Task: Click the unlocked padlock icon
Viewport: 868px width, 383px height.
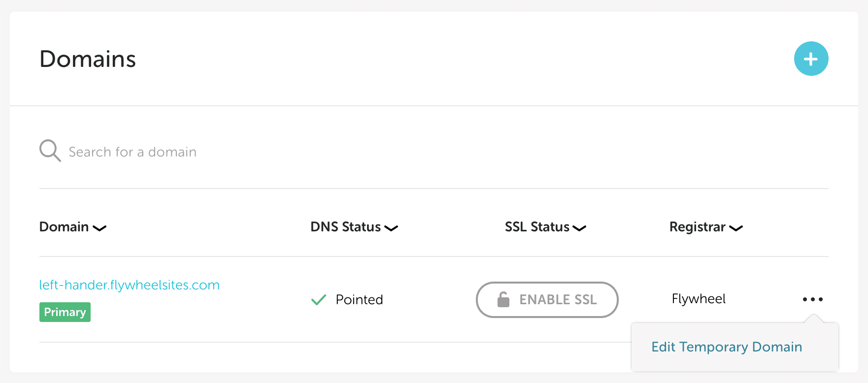Action: (x=503, y=299)
